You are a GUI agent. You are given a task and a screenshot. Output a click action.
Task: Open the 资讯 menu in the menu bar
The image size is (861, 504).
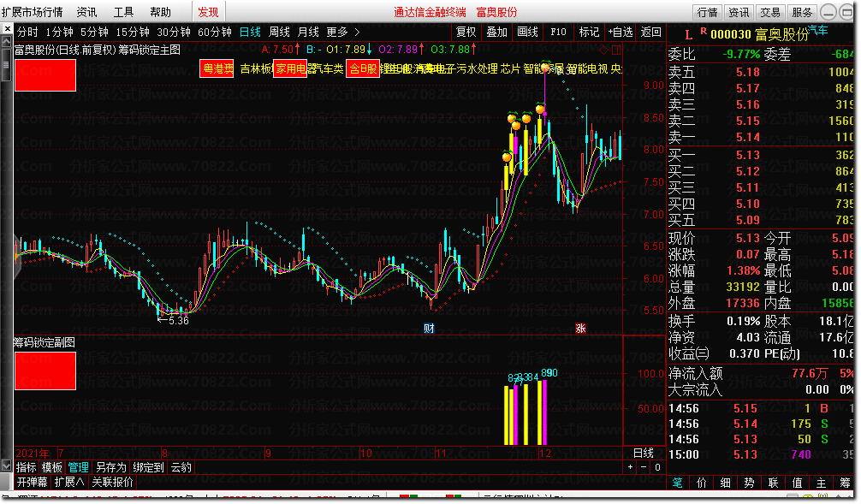point(86,11)
